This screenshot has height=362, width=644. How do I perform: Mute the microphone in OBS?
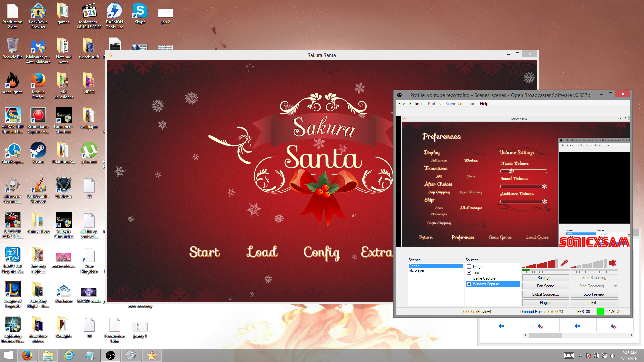[564, 263]
